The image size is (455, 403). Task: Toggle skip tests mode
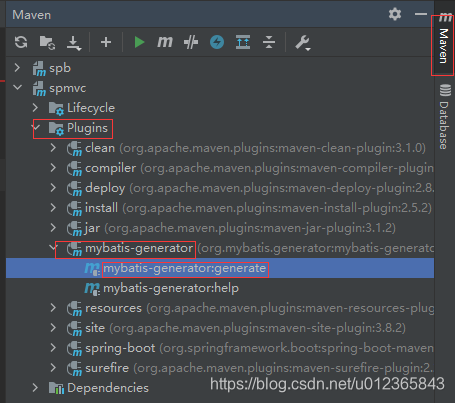pos(191,42)
